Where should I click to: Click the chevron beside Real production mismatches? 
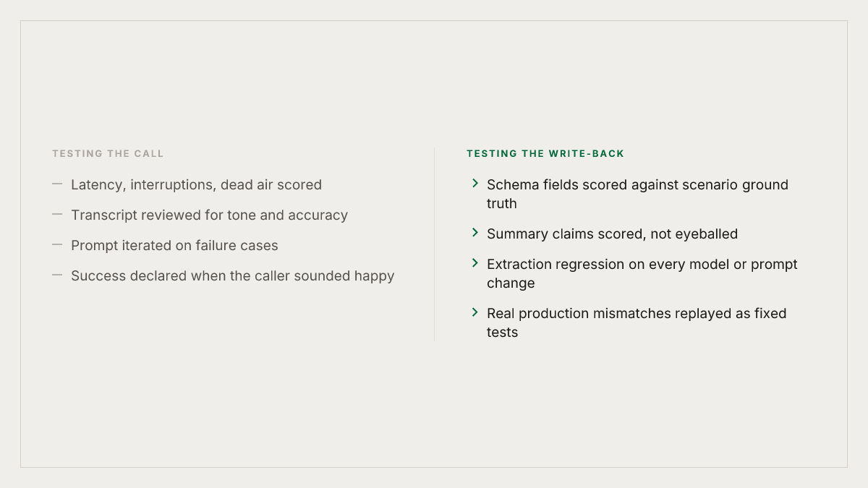pyautogui.click(x=475, y=312)
